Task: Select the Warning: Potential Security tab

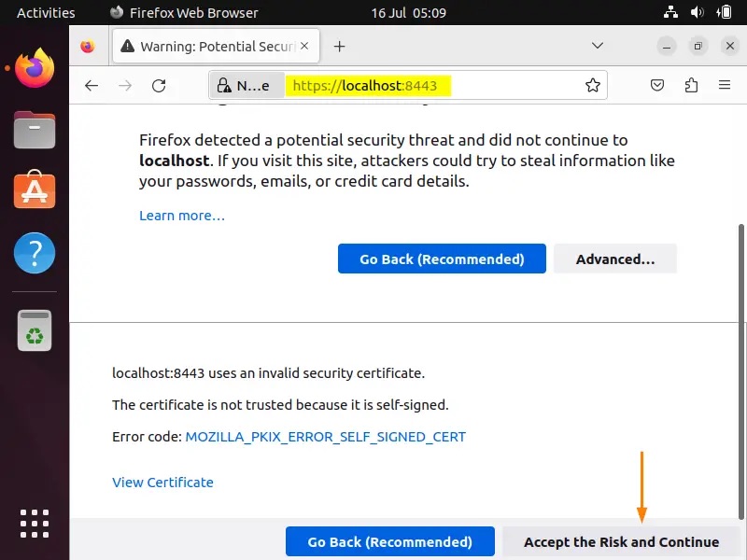Action: point(215,47)
